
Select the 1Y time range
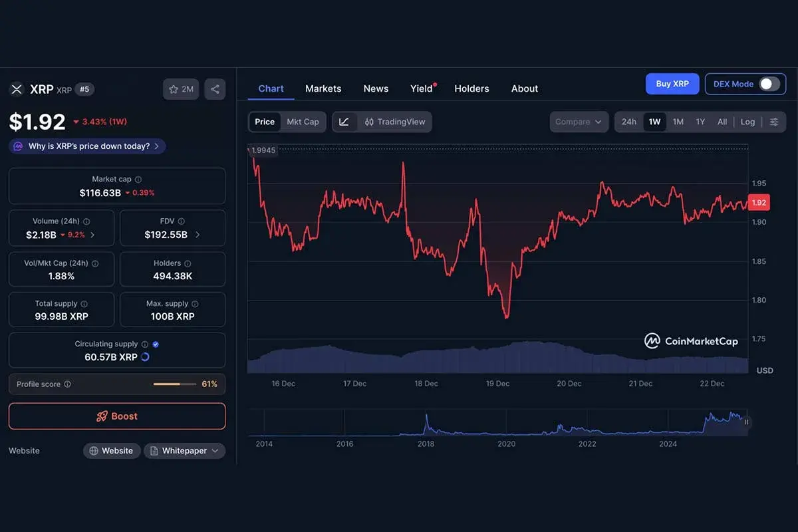[x=700, y=122]
